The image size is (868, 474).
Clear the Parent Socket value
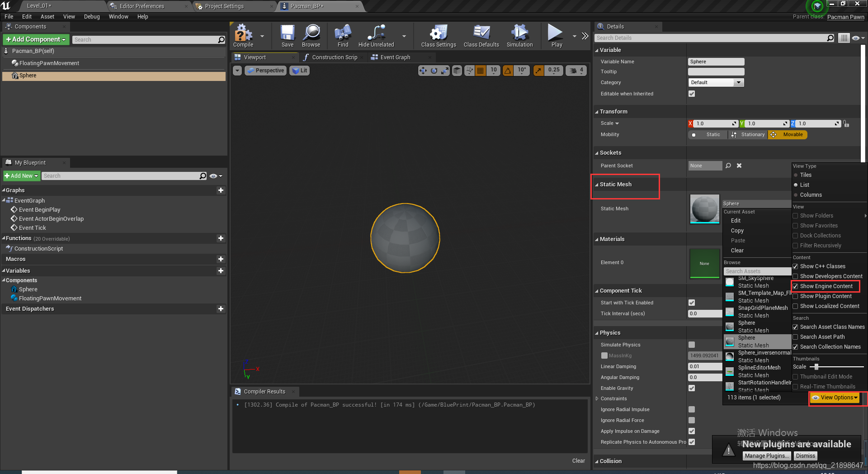(x=739, y=166)
